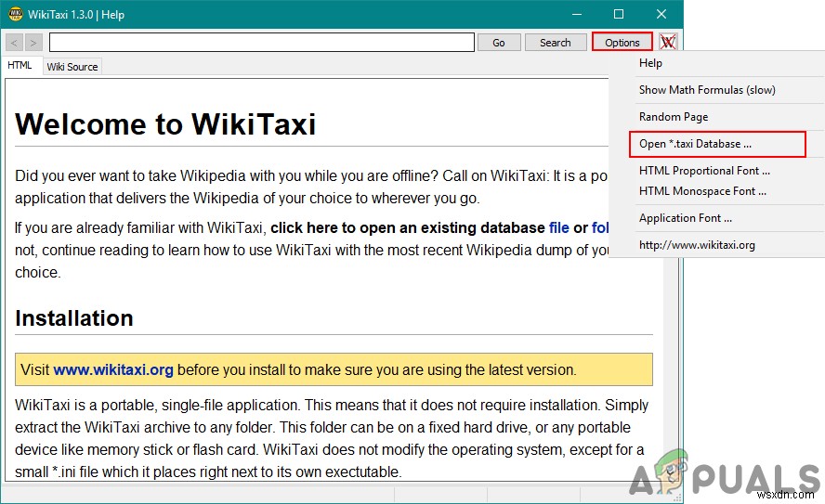Maximize the WikiTaxi window
This screenshot has height=504, width=825.
click(619, 14)
